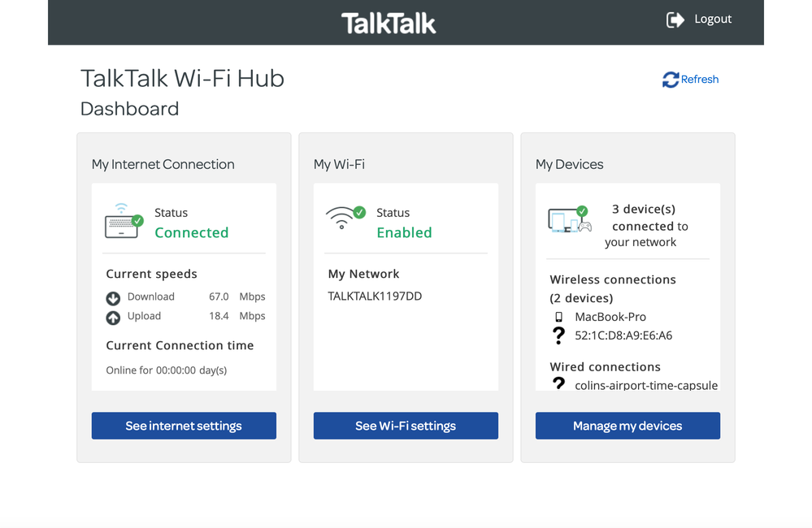Image resolution: width=812 pixels, height=528 pixels.
Task: Open See internet settings
Action: coord(183,426)
